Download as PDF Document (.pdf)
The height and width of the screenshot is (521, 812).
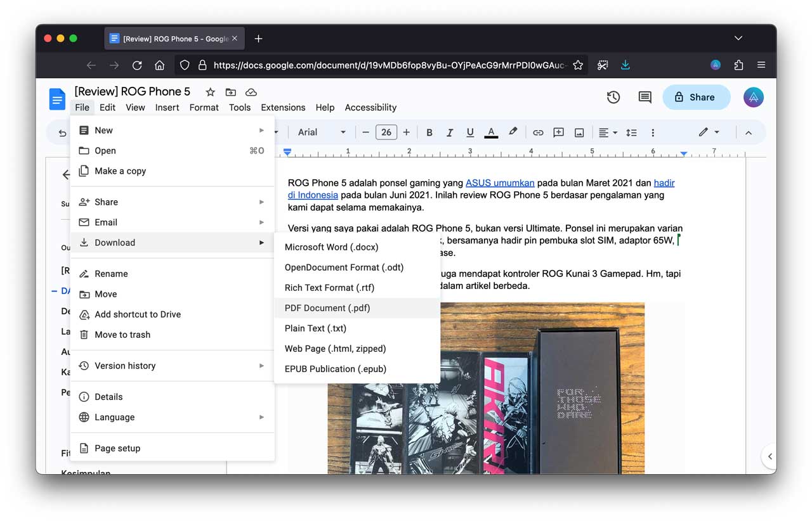click(357, 308)
